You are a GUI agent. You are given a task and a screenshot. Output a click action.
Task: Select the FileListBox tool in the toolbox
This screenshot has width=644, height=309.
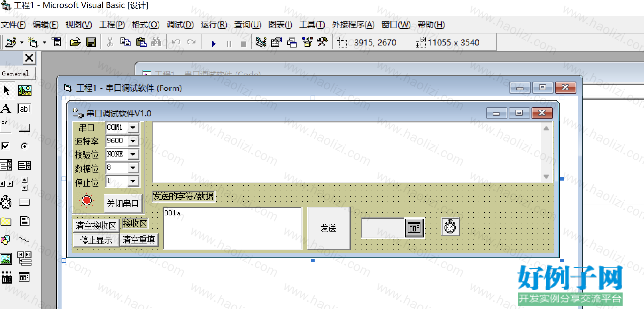click(x=25, y=221)
